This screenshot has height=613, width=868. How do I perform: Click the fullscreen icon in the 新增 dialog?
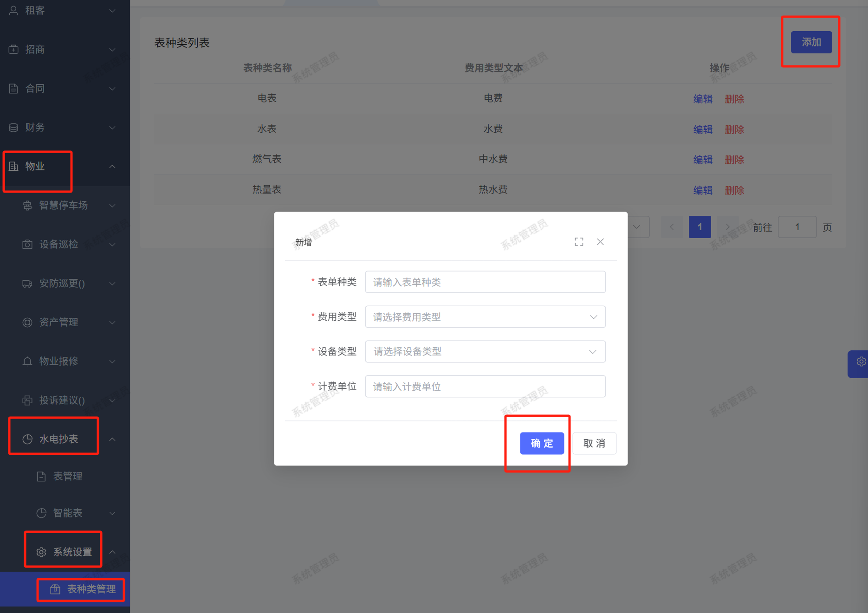point(579,242)
